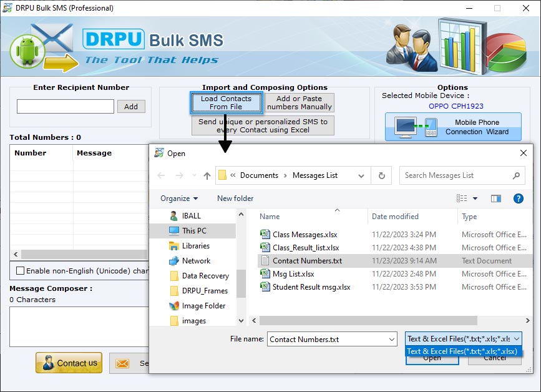Click New folder
This screenshot has width=541, height=392.
(235, 198)
